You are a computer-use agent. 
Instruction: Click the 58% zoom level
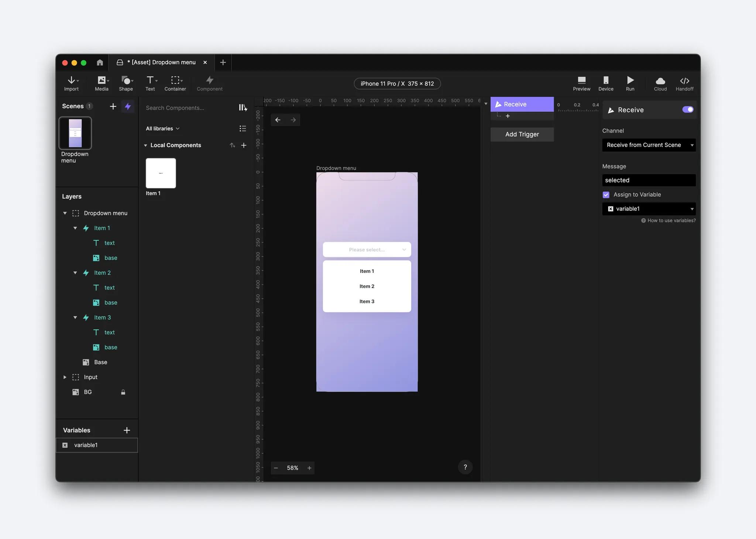(x=293, y=468)
